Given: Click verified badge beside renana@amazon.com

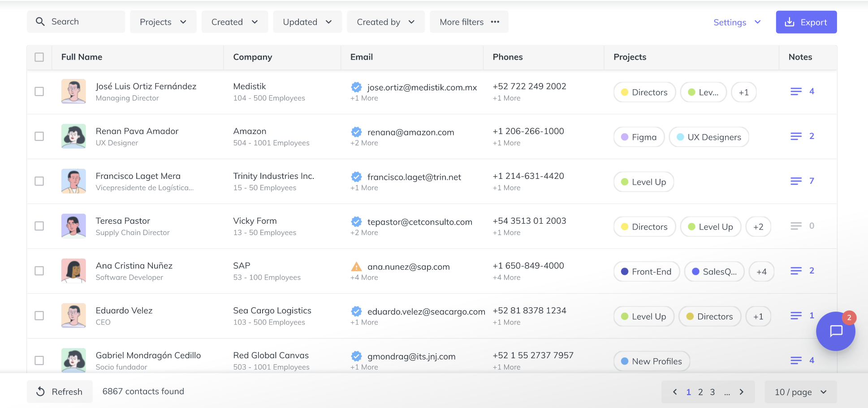Looking at the screenshot, I should click(356, 132).
